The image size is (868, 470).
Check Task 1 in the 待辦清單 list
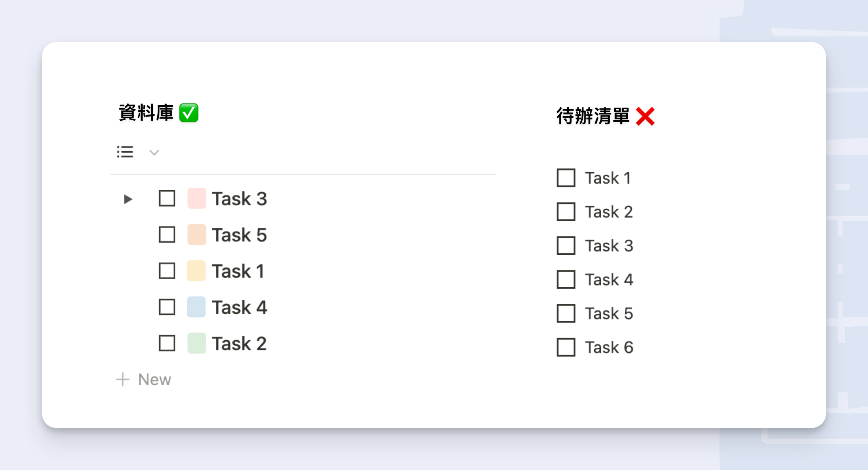click(566, 178)
